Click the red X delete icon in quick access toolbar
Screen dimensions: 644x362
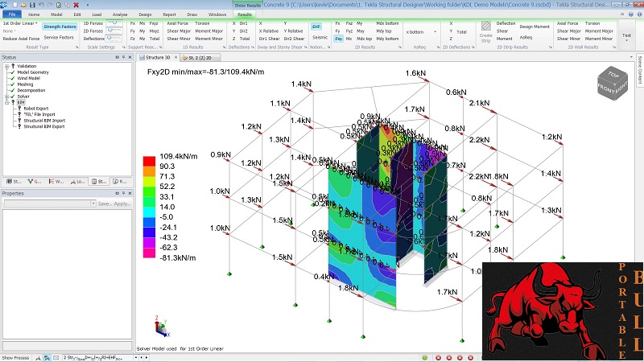click(x=76, y=5)
